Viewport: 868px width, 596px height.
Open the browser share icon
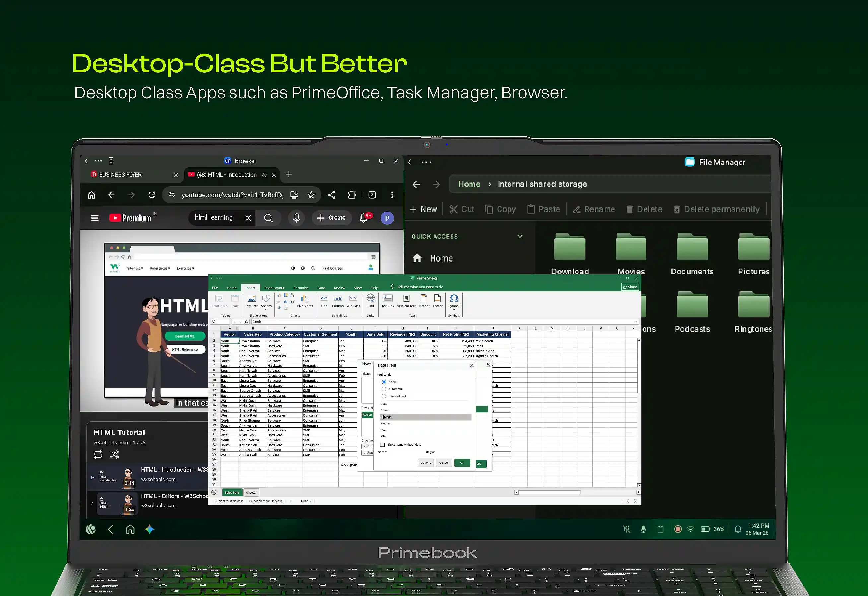click(x=331, y=195)
